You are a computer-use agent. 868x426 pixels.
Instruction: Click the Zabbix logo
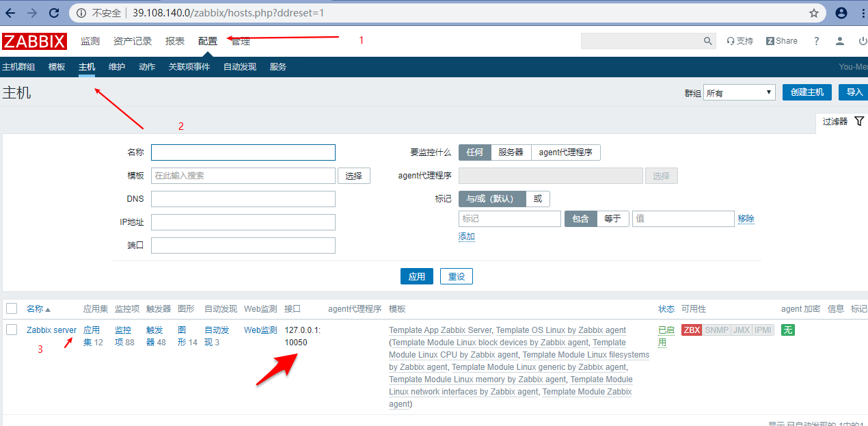coord(34,41)
